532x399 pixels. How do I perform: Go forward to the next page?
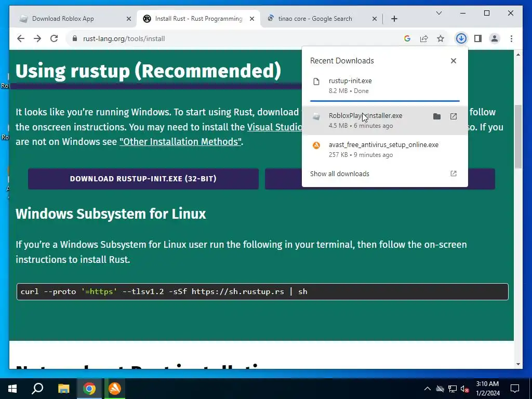[37, 38]
